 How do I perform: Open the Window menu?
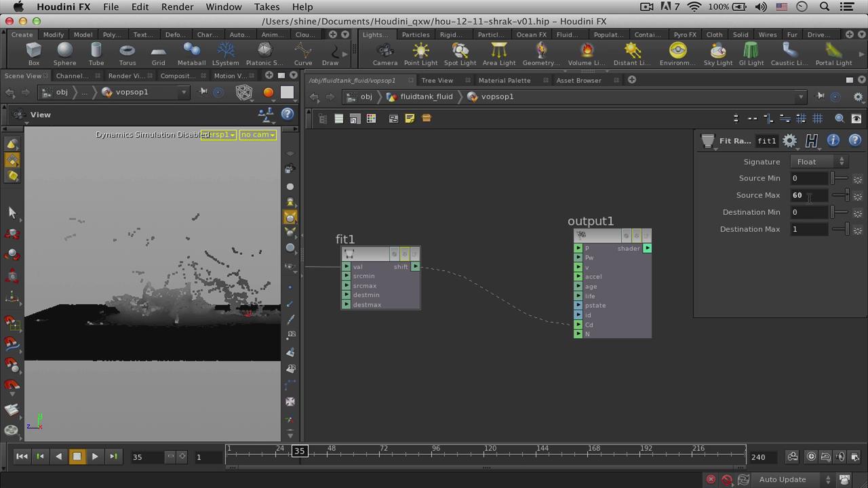pyautogui.click(x=224, y=7)
